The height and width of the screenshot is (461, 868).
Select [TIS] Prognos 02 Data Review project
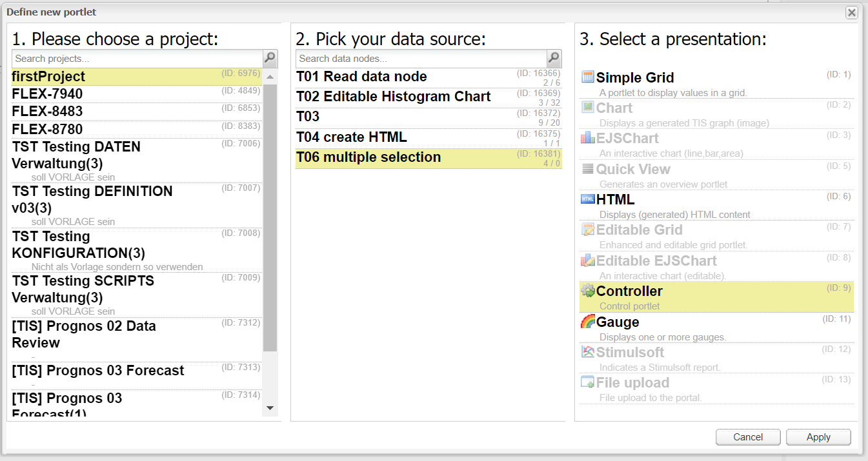(137, 339)
